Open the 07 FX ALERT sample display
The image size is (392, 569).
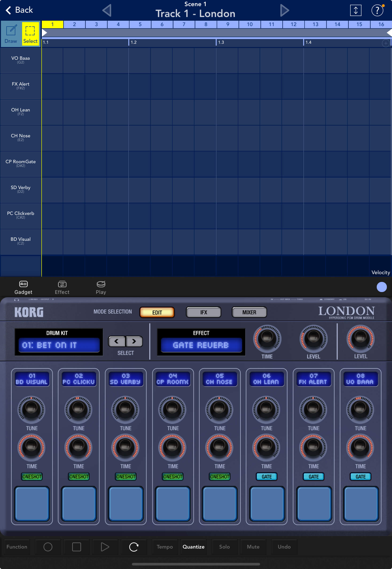[314, 379]
